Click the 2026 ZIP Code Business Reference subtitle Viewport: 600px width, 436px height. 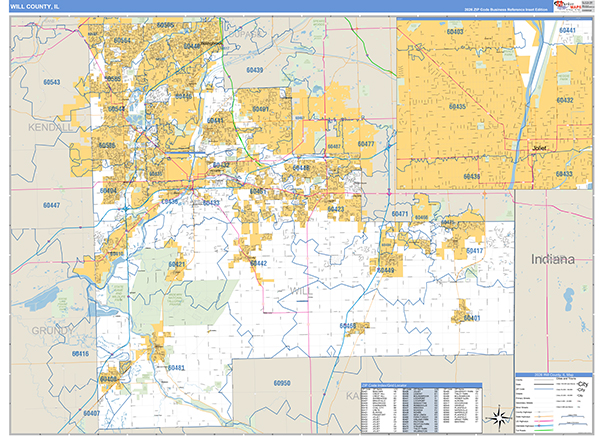(x=506, y=9)
